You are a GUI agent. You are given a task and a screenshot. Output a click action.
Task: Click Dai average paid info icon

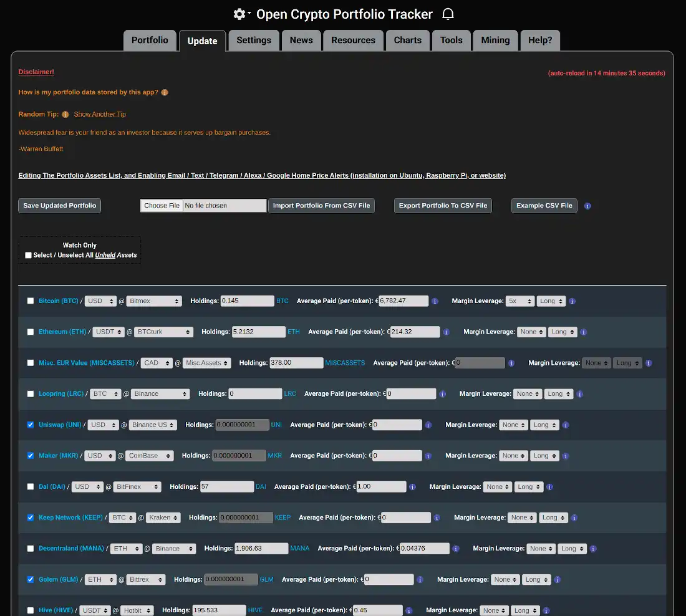click(412, 487)
